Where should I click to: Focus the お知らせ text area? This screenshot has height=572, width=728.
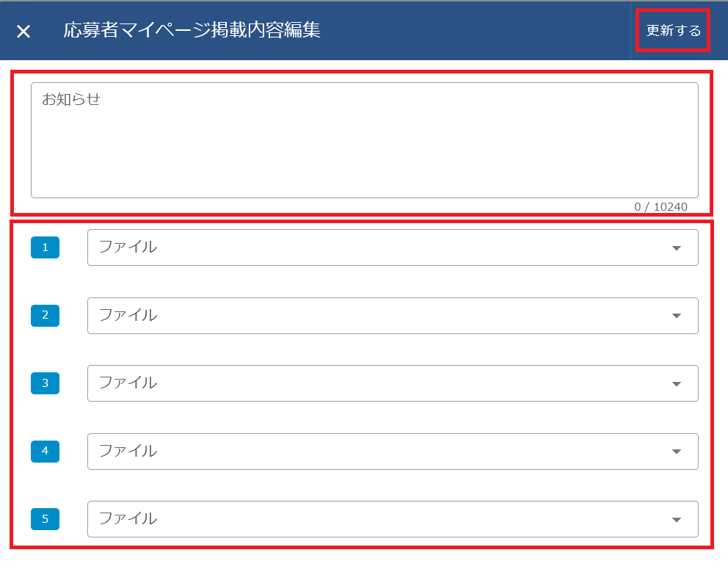click(x=364, y=140)
